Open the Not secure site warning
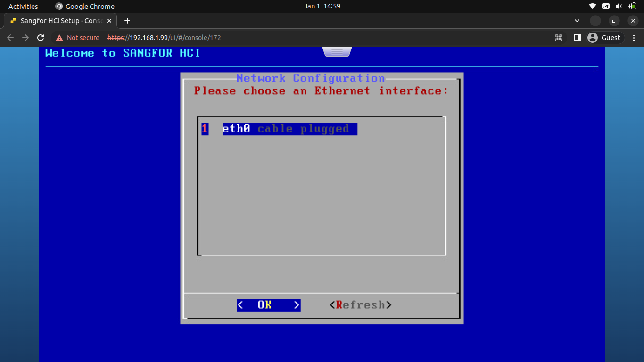Viewport: 644px width, 362px height. coord(78,38)
